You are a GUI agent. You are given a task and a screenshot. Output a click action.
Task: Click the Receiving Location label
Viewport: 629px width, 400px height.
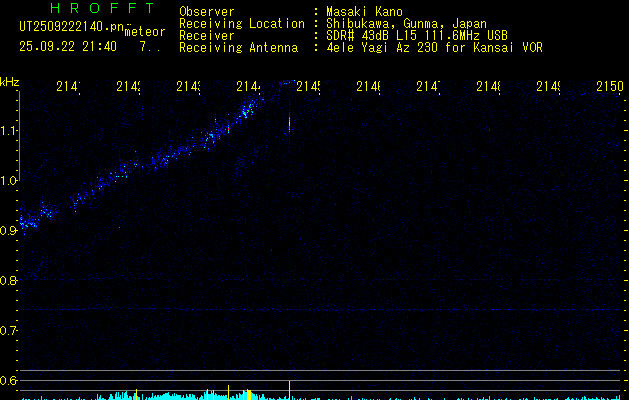click(x=242, y=24)
